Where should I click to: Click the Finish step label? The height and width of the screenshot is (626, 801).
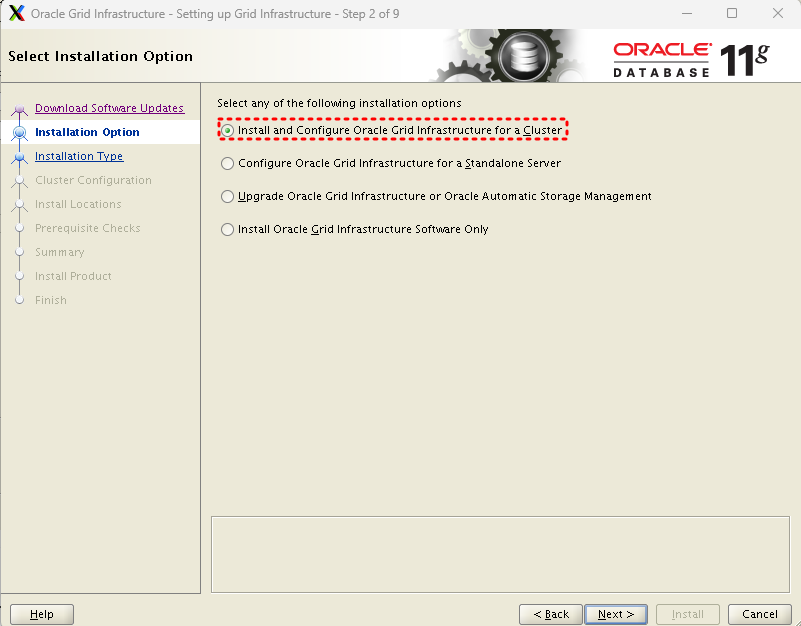[x=51, y=300]
